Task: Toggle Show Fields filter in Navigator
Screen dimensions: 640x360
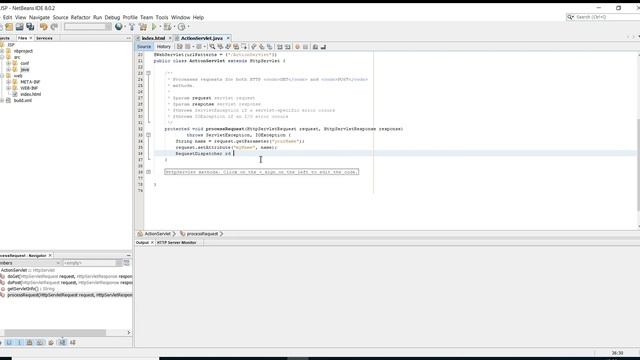Action: 9,342
